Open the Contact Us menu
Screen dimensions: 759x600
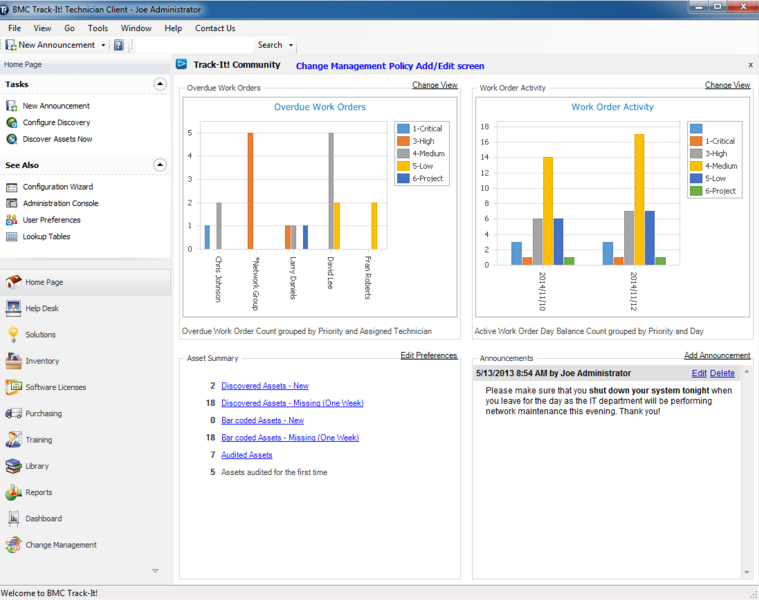tap(215, 28)
